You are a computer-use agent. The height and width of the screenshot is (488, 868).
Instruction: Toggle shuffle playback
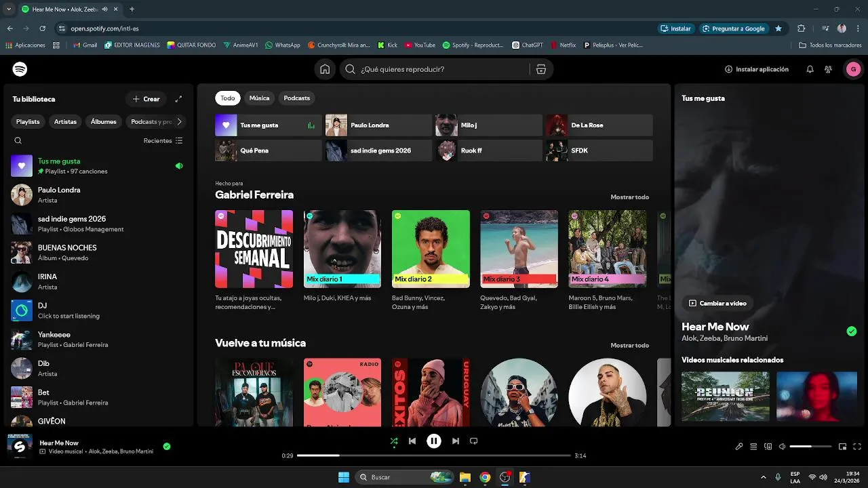click(394, 441)
